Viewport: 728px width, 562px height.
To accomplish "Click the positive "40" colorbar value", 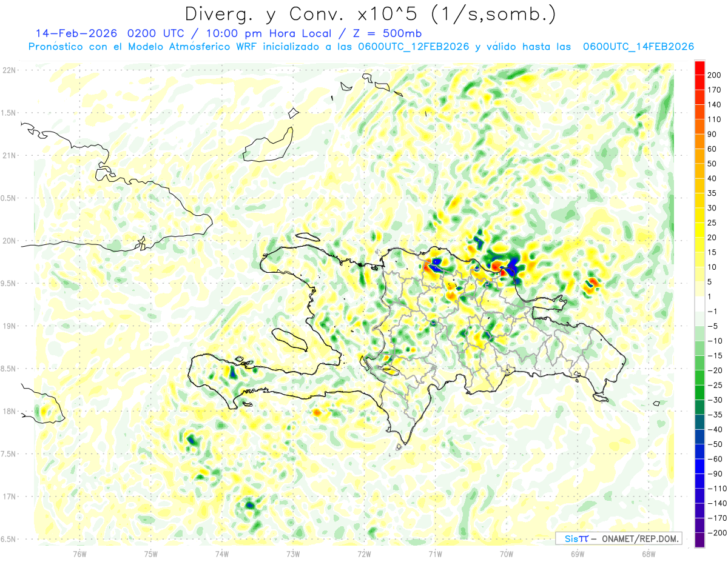I will (x=713, y=178).
